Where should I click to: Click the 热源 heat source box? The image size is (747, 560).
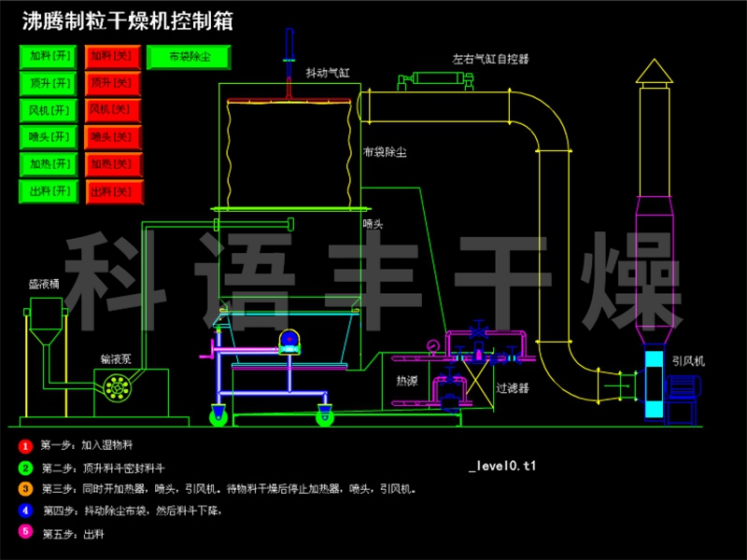tap(405, 381)
